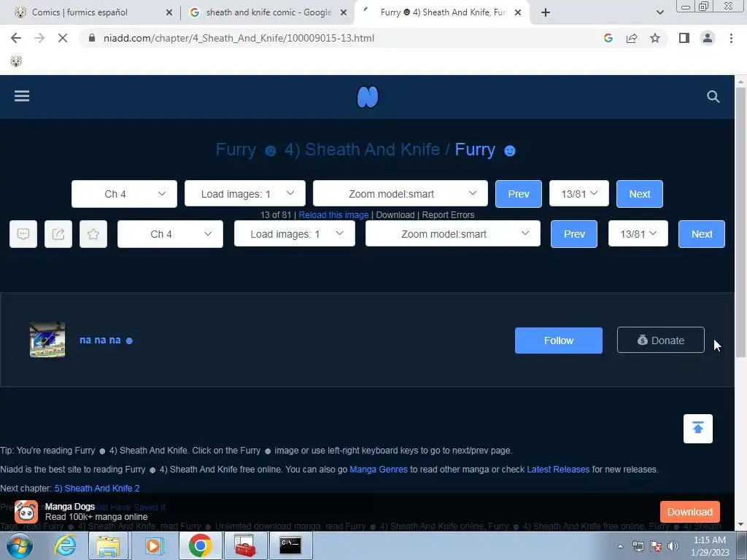Show hidden tray icons arrow
This screenshot has width=747, height=560.
pyautogui.click(x=620, y=546)
